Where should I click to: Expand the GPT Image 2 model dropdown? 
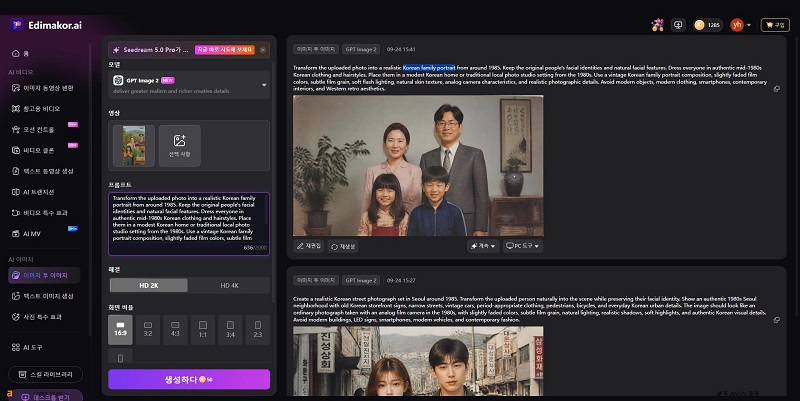[264, 85]
